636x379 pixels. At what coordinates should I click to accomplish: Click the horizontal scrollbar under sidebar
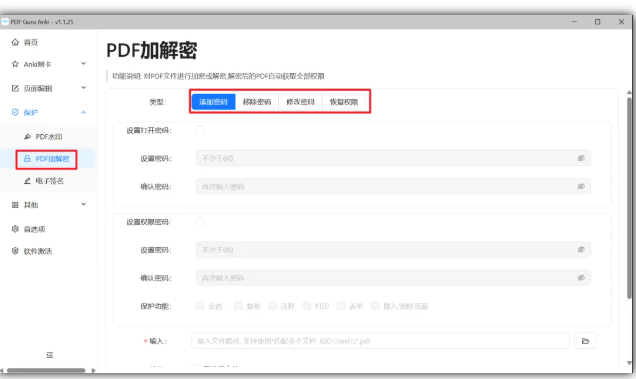pyautogui.click(x=46, y=370)
